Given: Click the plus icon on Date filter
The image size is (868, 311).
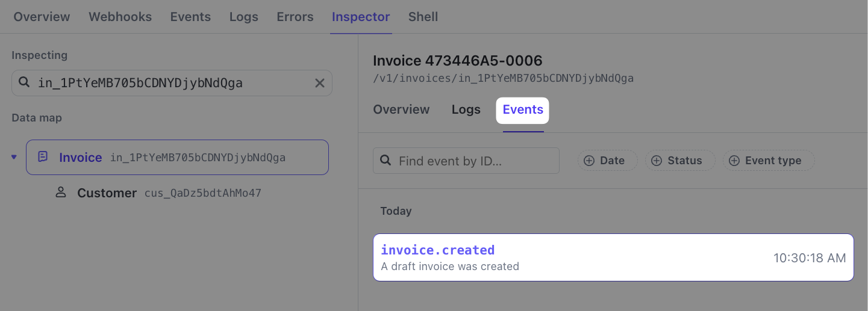Looking at the screenshot, I should point(589,161).
